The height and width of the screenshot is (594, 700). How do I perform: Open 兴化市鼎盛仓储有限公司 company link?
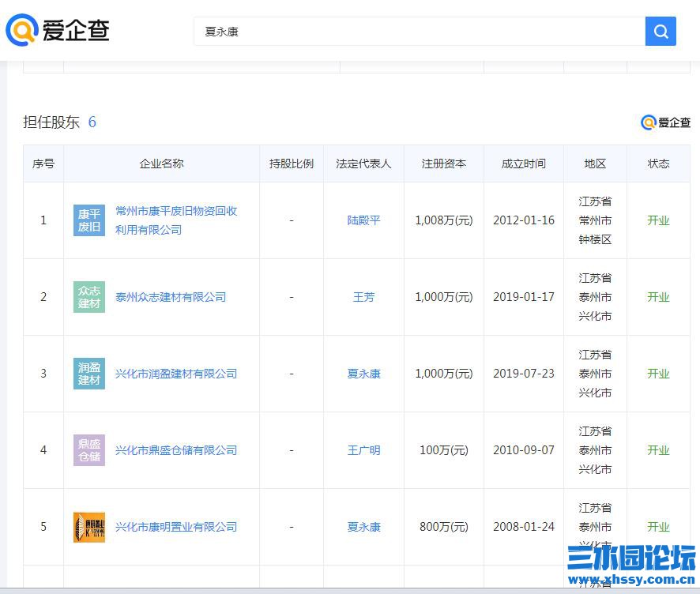coord(176,450)
